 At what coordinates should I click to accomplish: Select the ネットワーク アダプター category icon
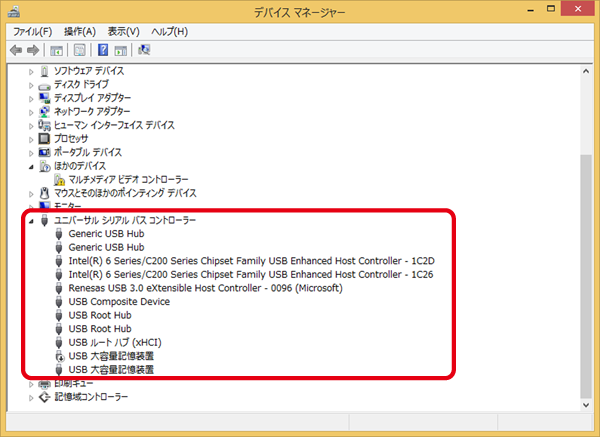click(x=44, y=111)
